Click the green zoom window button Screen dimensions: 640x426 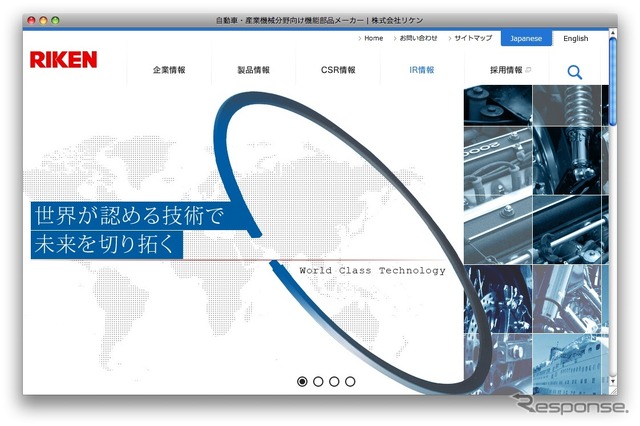56,20
